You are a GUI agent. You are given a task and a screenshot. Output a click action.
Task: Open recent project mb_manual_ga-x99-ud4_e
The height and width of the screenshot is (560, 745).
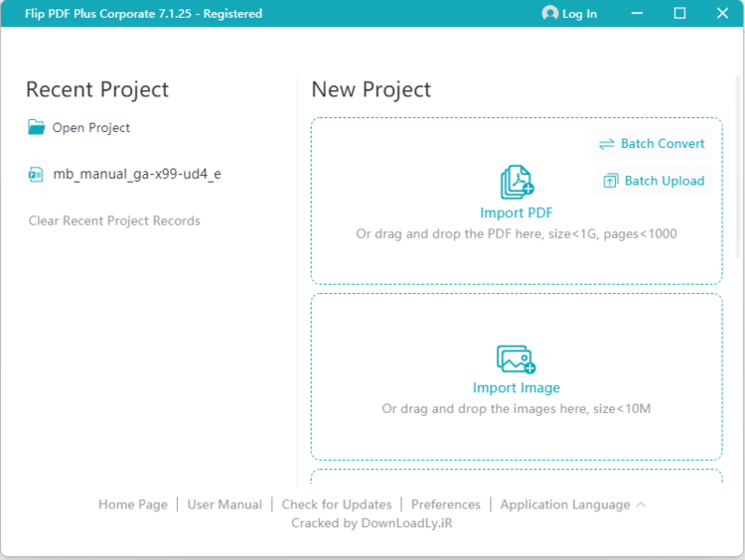[136, 174]
